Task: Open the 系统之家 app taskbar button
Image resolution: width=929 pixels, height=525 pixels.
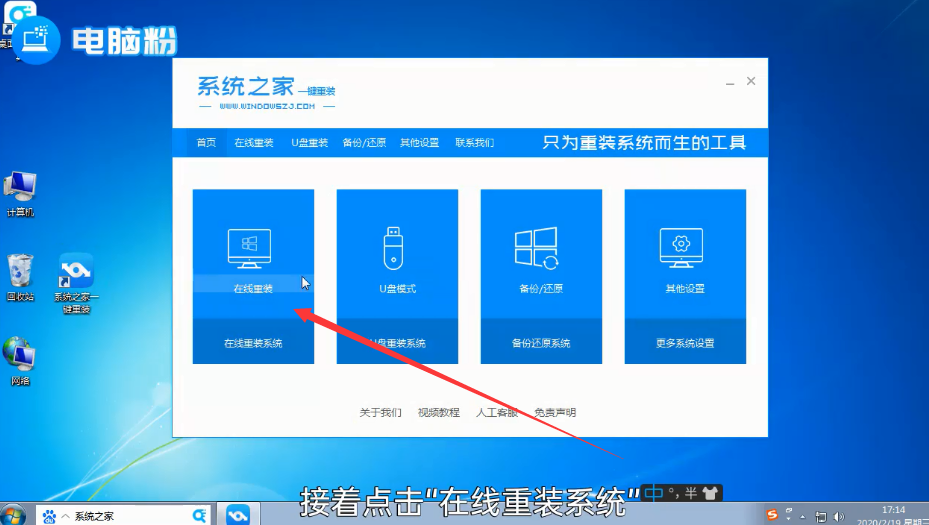Action: tap(238, 515)
